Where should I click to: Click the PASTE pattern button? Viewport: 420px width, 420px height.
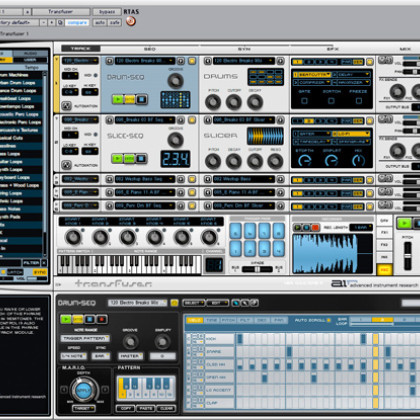point(146,408)
